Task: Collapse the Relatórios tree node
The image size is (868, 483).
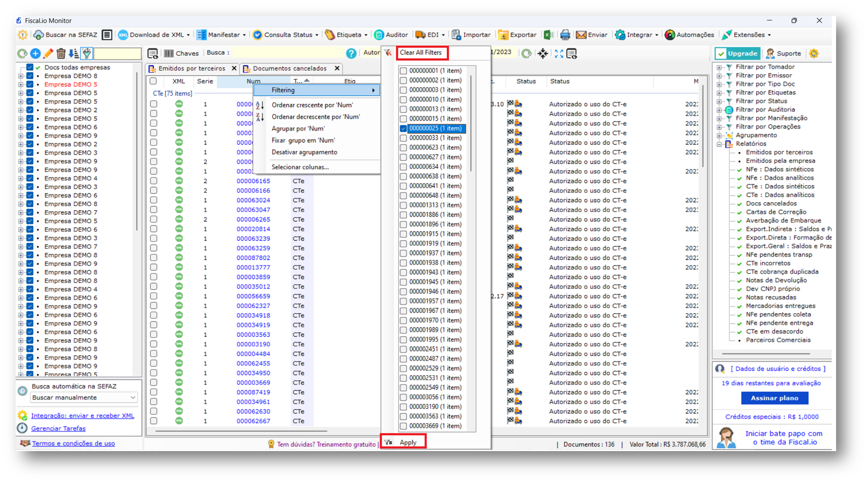Action: (x=719, y=144)
